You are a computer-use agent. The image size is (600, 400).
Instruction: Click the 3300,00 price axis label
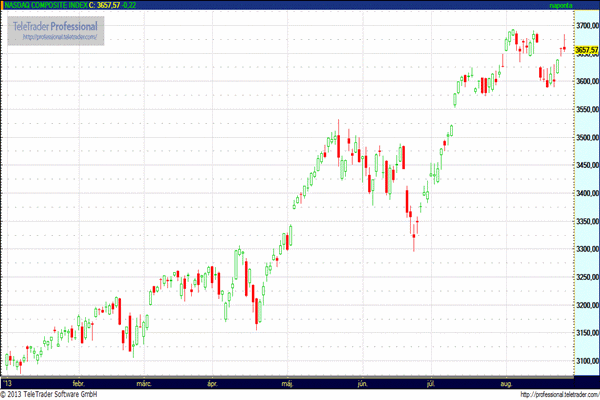point(586,249)
